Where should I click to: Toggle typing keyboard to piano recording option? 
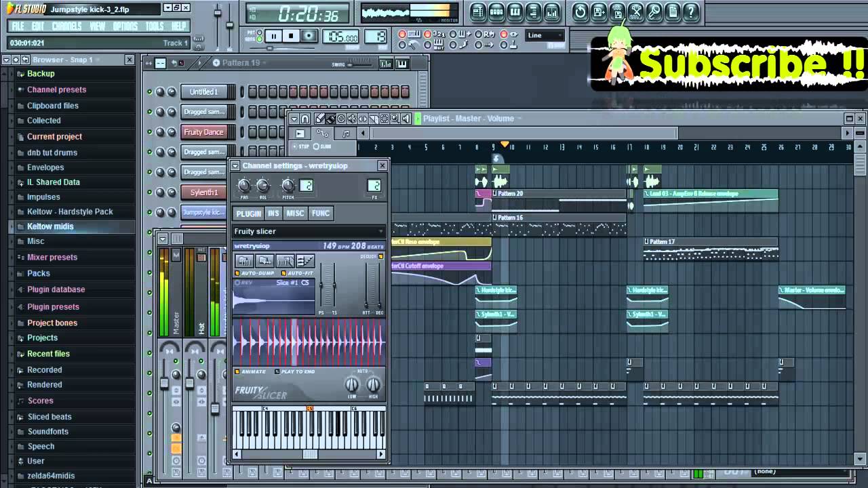coord(403,34)
